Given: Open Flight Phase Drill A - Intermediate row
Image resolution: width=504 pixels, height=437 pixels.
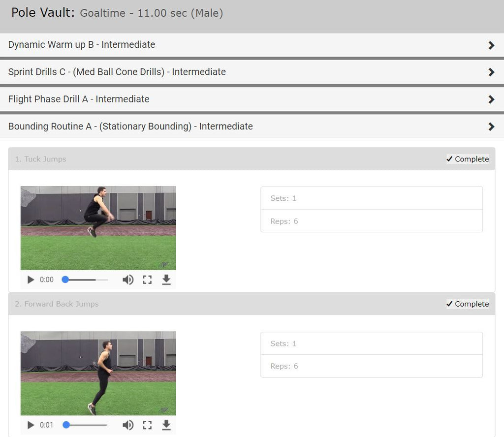Looking at the screenshot, I should [x=252, y=99].
